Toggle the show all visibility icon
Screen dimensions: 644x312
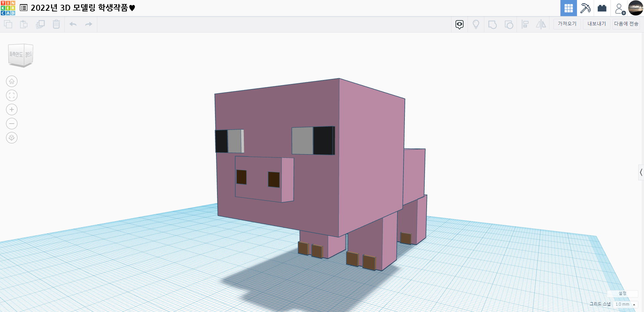[460, 24]
